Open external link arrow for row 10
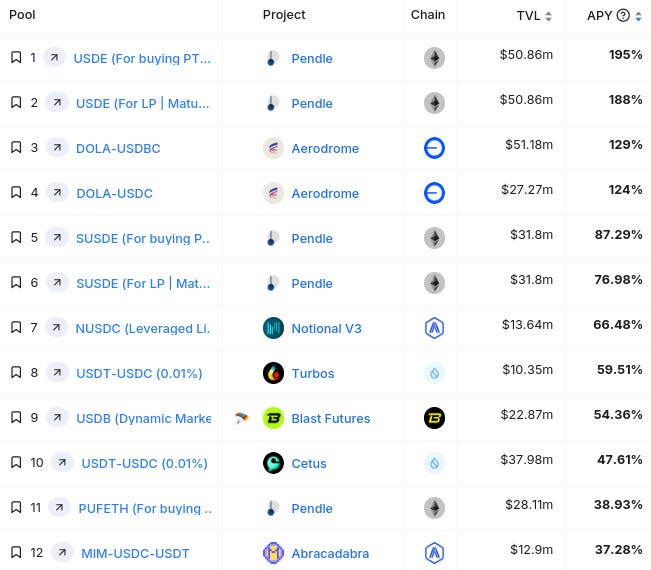Image resolution: width=651 pixels, height=570 pixels. (62, 462)
